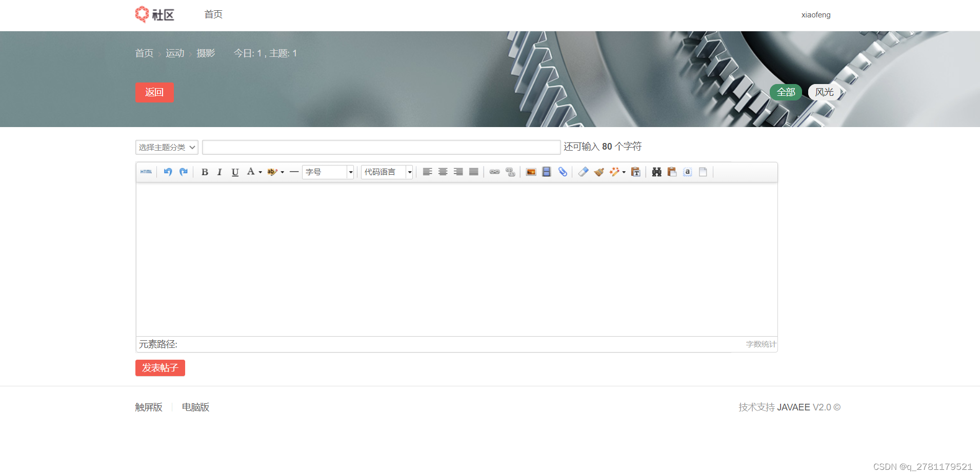Switch to 触屏版 touch version
The image size is (980, 476).
pyautogui.click(x=149, y=407)
